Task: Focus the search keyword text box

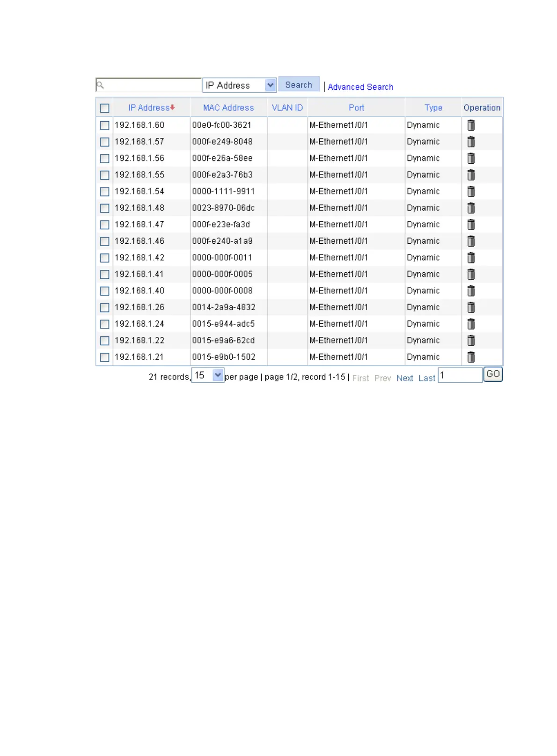Action: pyautogui.click(x=148, y=85)
